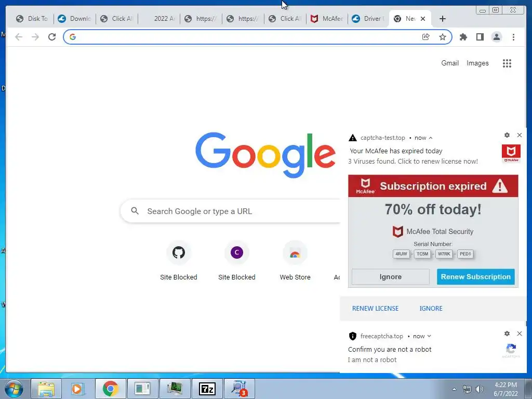Open settings gear of freecaptcha.top notification
The image size is (532, 399).
click(507, 334)
